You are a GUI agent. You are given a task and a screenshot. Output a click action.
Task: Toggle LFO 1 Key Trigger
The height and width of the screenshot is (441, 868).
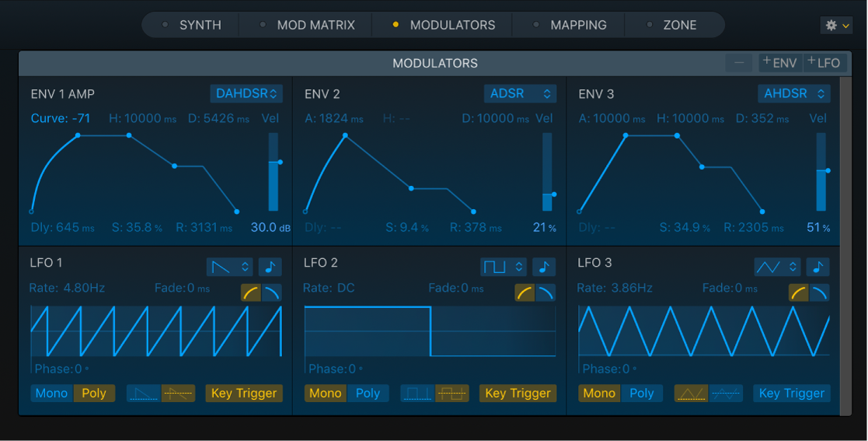tap(244, 394)
